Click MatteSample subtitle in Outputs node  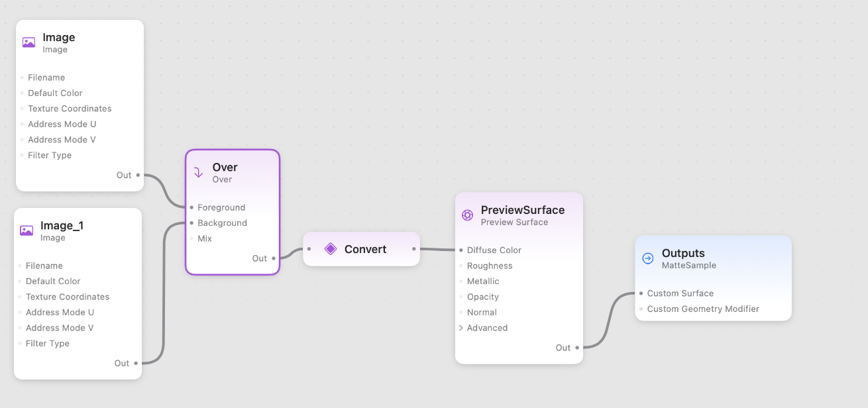click(x=689, y=265)
